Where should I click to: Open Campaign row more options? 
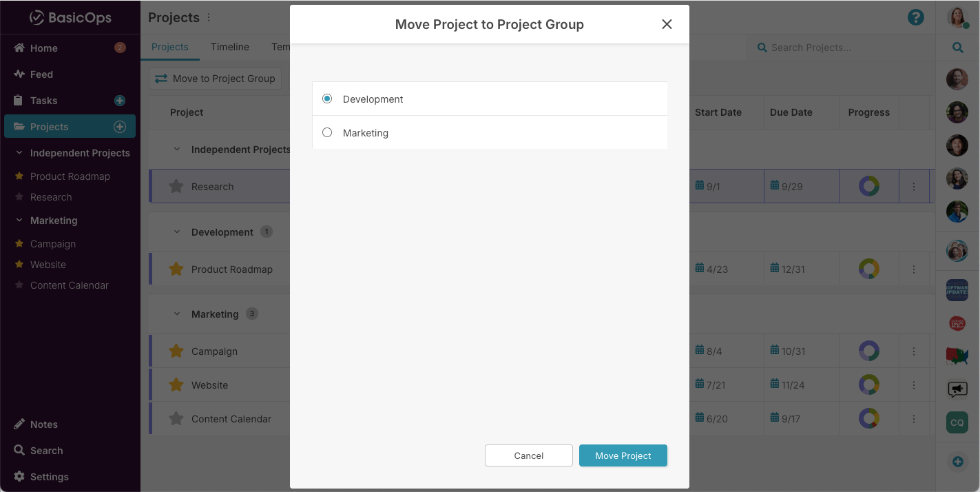pos(914,351)
